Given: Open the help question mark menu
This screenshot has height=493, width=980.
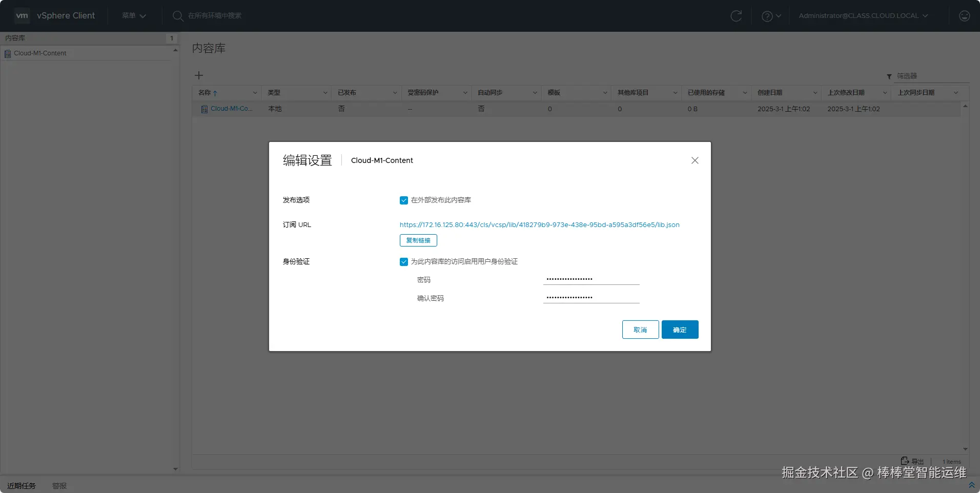Looking at the screenshot, I should (x=771, y=16).
